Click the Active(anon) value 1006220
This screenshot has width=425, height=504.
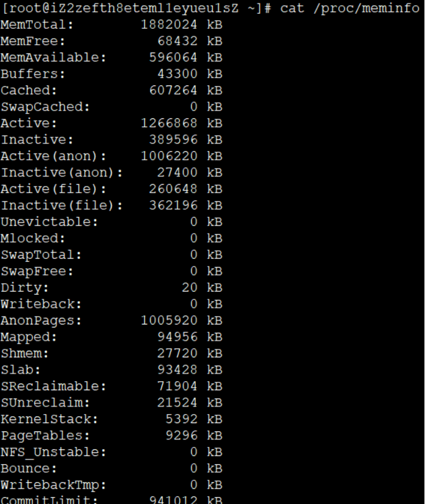point(170,156)
